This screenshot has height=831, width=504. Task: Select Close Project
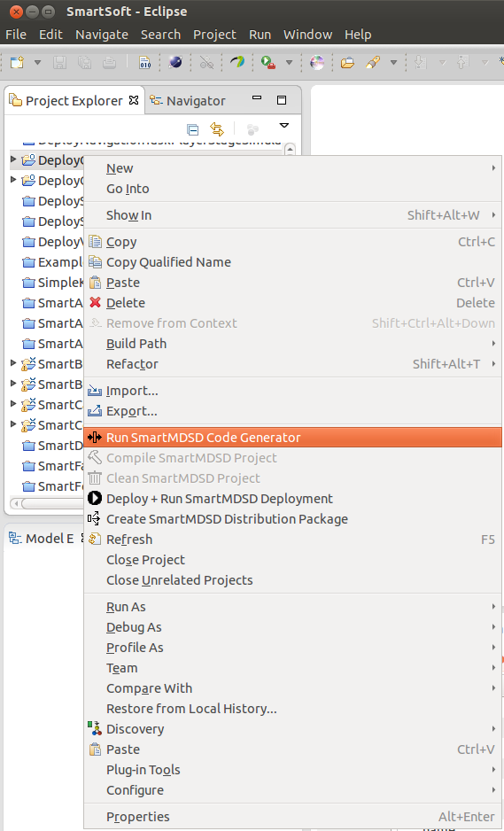[292, 560]
